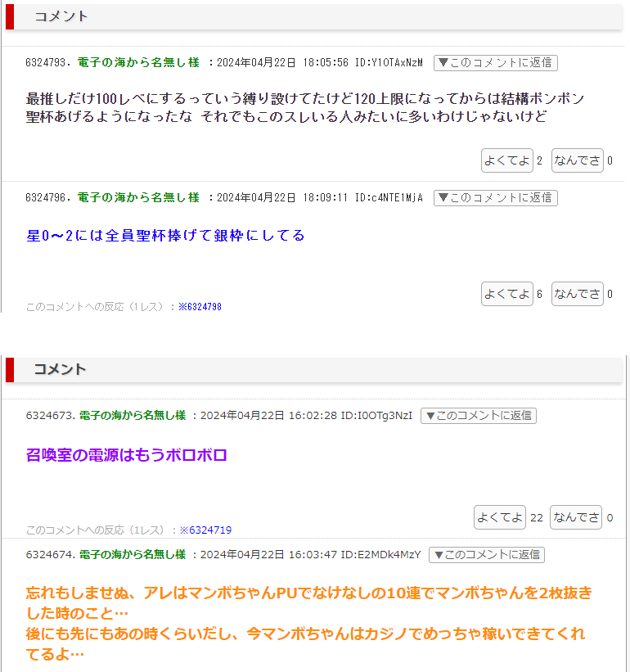The width and height of the screenshot is (630, 672).
Task: Upvote comment 6324796 with よくてよ
Action: 507,294
